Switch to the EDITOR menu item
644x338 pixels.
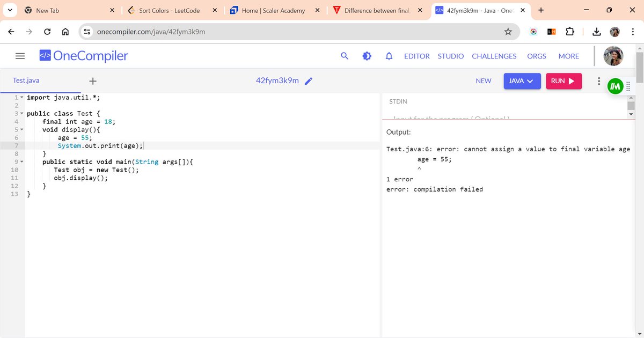coord(416,56)
